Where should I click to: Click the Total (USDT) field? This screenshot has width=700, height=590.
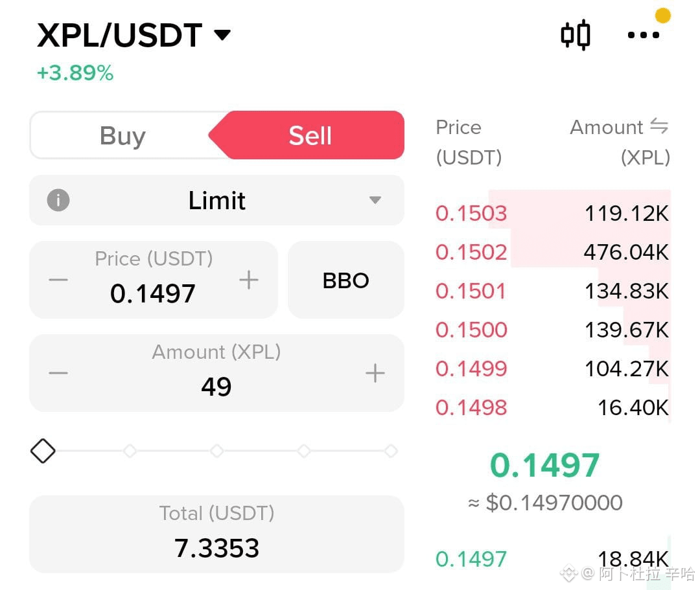click(x=217, y=534)
